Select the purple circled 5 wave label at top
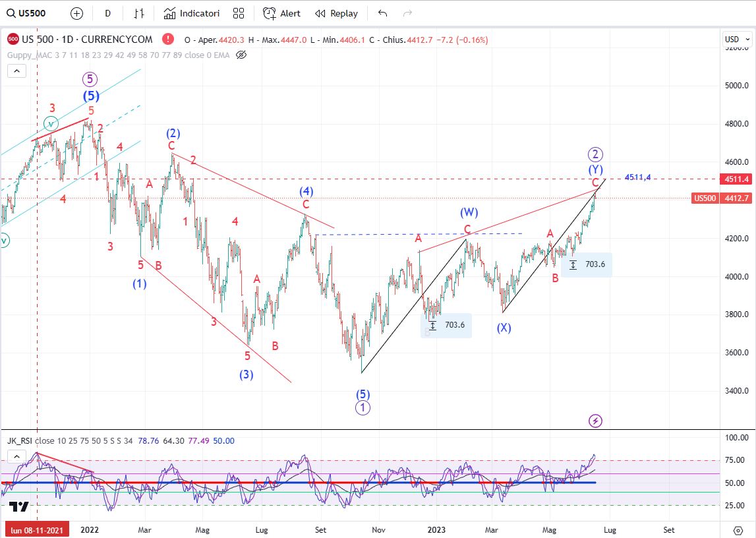The width and height of the screenshot is (756, 538). (x=90, y=78)
